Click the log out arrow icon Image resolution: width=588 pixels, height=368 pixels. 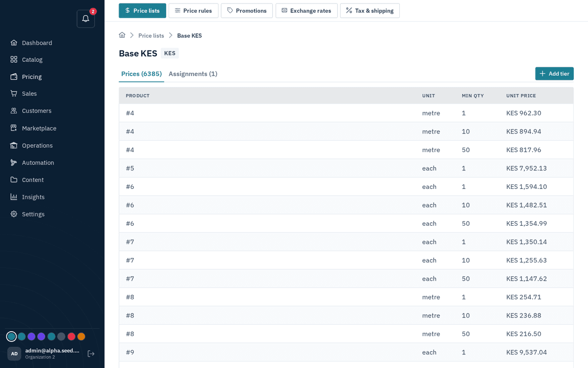[x=91, y=354]
